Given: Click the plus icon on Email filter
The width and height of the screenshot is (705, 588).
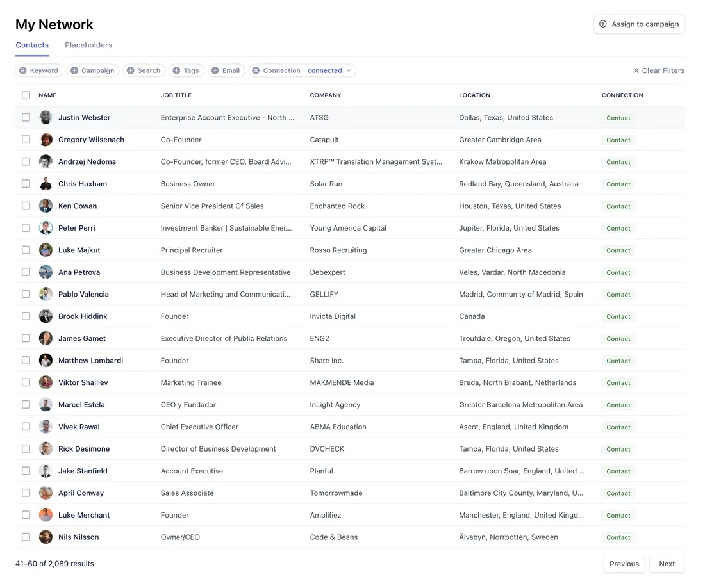Looking at the screenshot, I should pyautogui.click(x=215, y=70).
